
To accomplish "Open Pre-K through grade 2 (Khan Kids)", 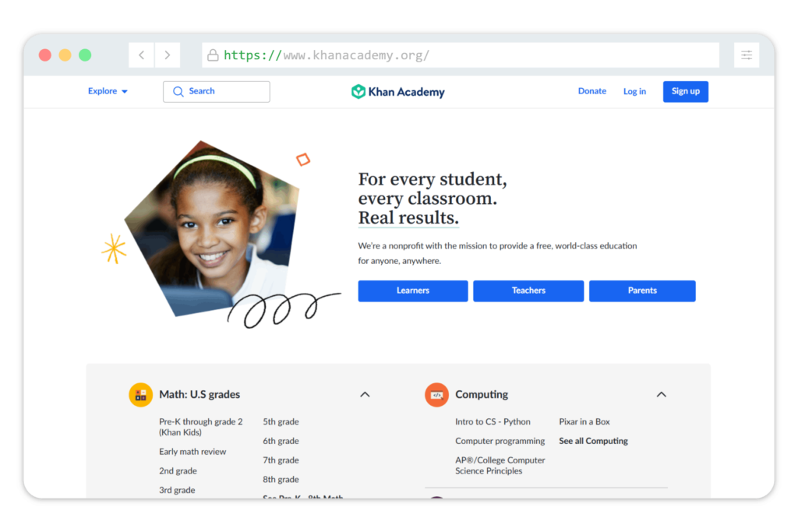I will pos(201,427).
